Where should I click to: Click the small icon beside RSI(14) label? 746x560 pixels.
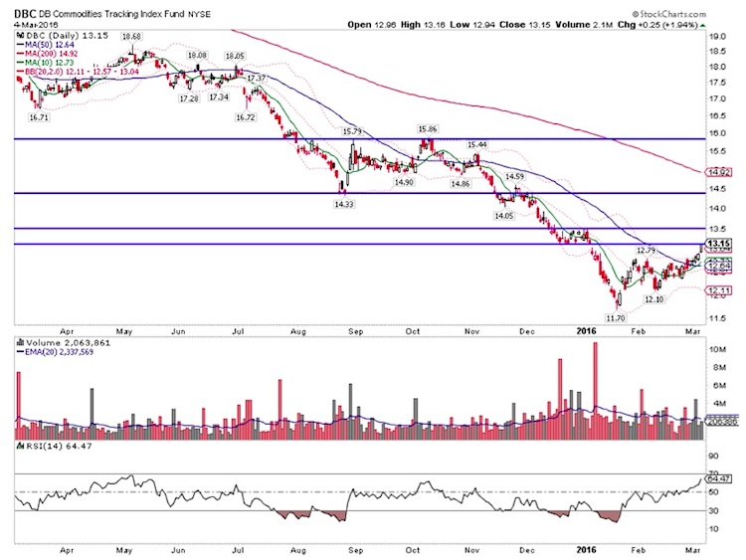click(x=21, y=446)
